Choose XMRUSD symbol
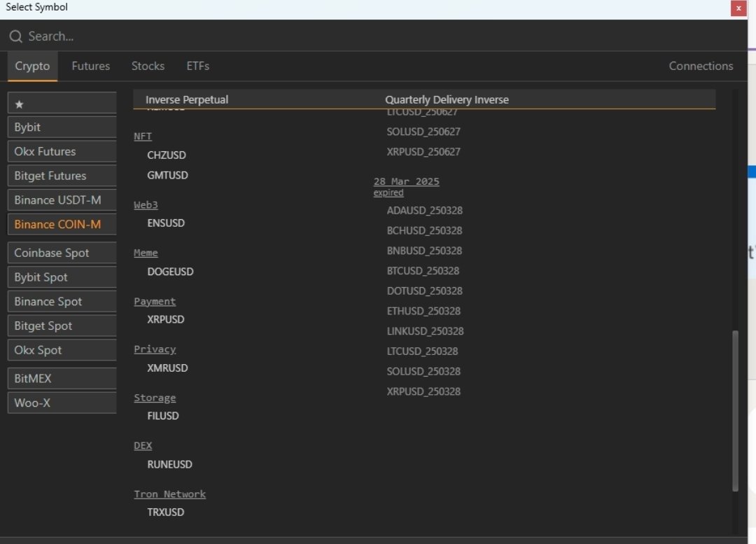756x544 pixels. coord(167,368)
